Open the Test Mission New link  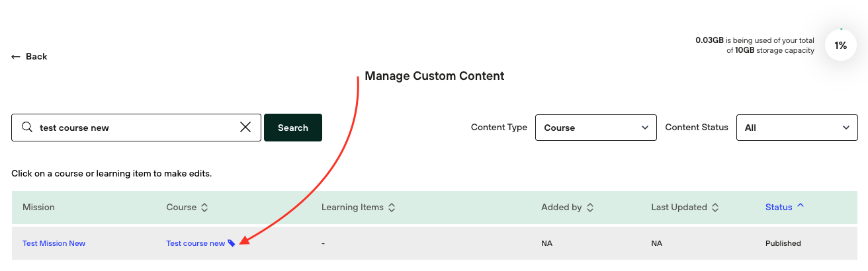[x=54, y=243]
